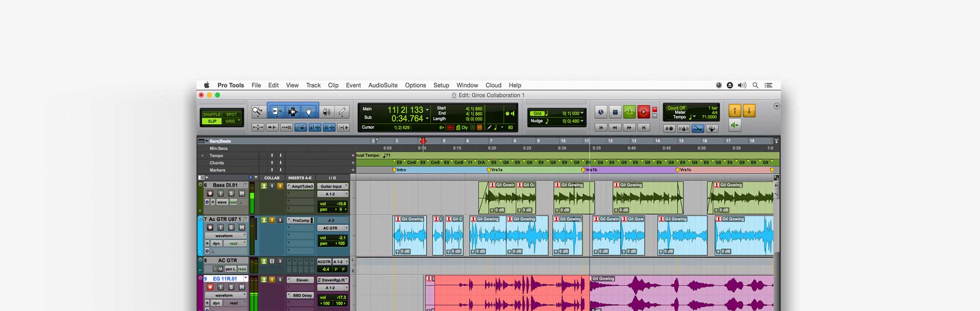This screenshot has width=980, height=311.
Task: Click the Stop transport button
Action: click(615, 112)
